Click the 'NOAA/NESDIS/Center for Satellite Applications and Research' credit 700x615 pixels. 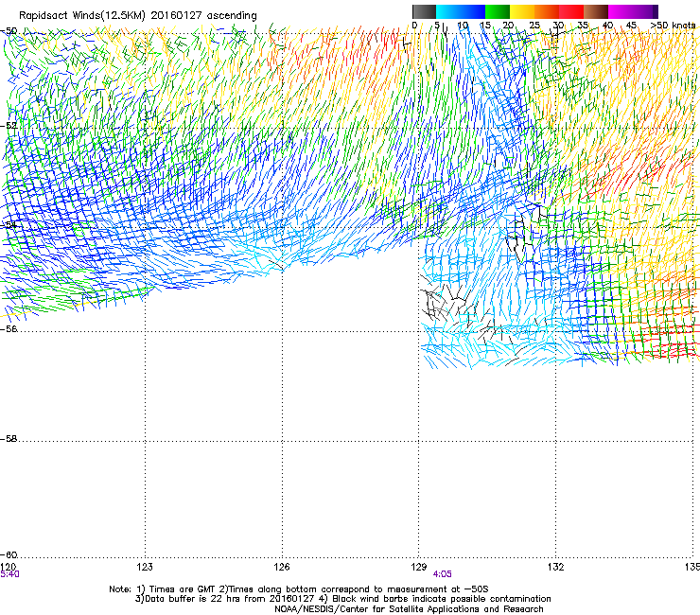point(409,609)
